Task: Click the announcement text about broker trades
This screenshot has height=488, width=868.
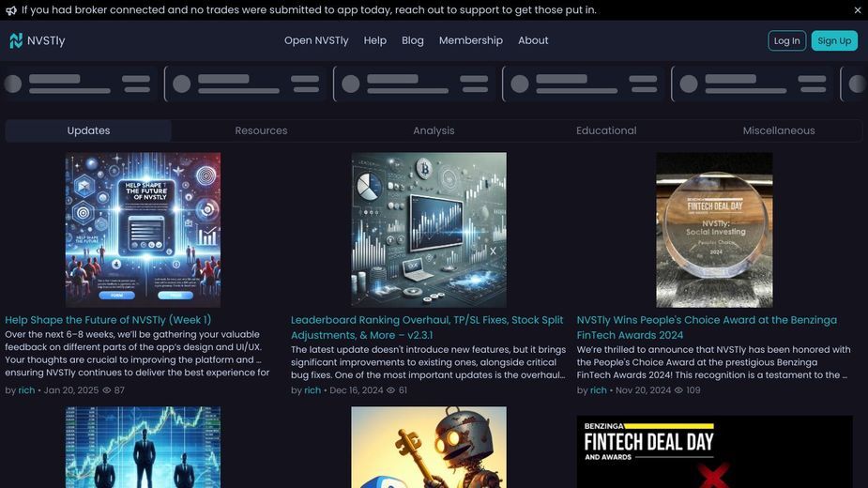Action: pos(309,10)
